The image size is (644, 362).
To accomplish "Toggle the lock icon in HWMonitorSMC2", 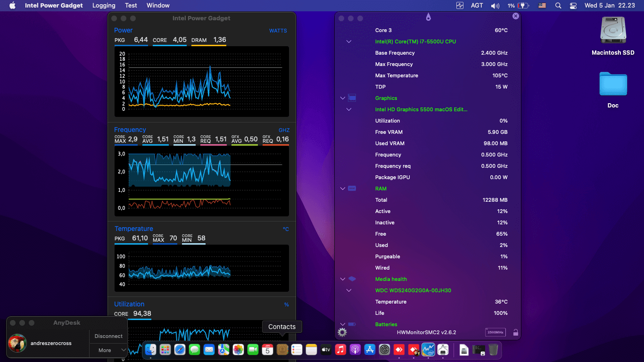I will [515, 332].
